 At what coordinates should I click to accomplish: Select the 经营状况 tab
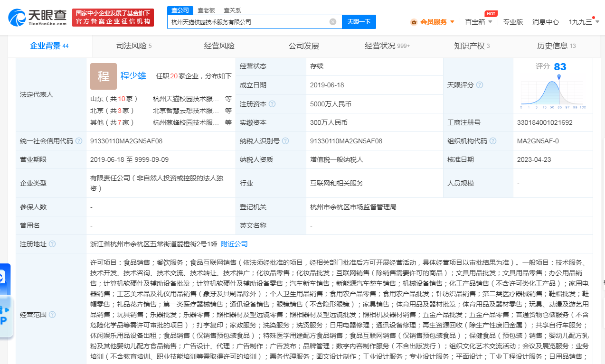[387, 46]
